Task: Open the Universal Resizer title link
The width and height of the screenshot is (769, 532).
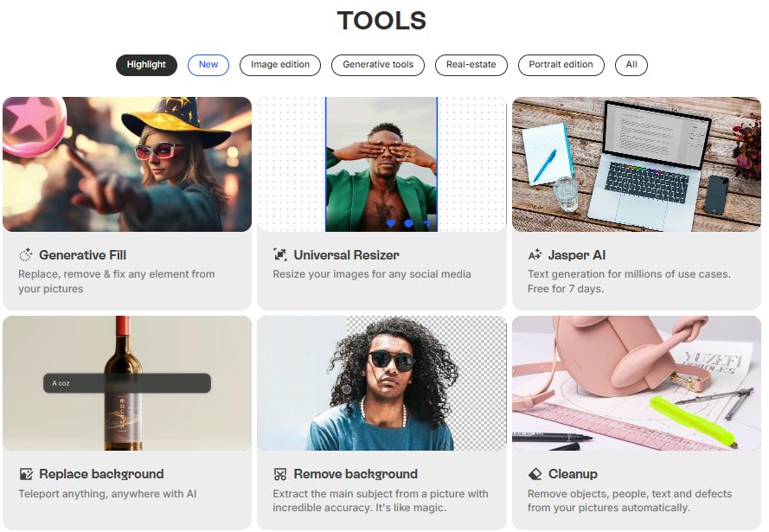Action: click(346, 255)
